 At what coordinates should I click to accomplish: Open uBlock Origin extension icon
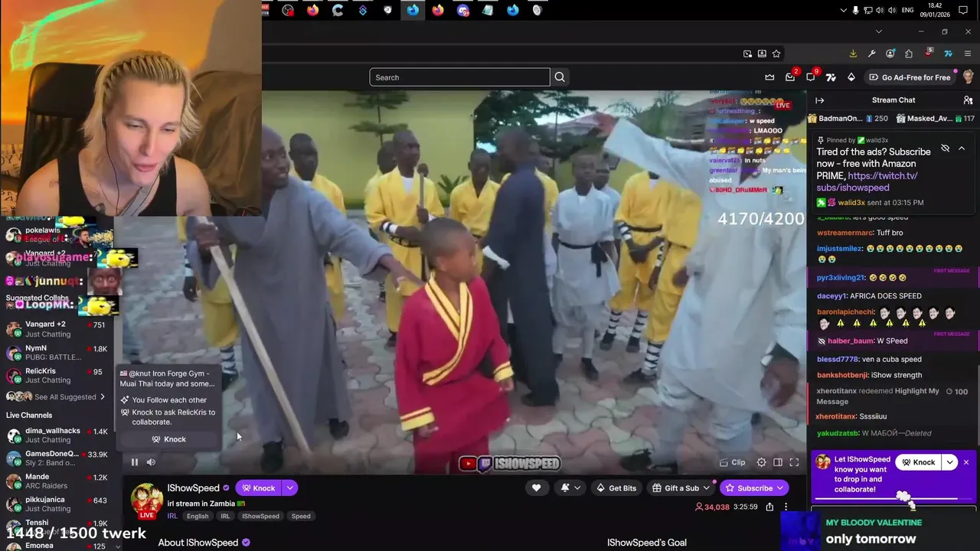[x=929, y=54]
